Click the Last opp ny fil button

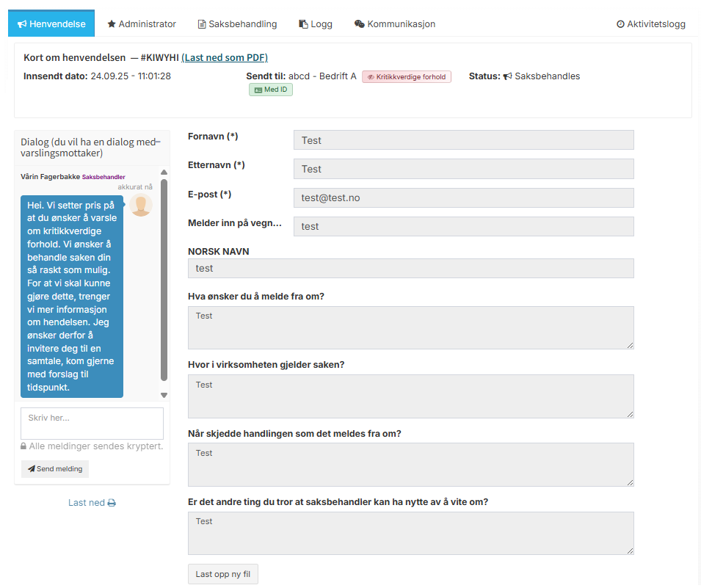click(223, 574)
